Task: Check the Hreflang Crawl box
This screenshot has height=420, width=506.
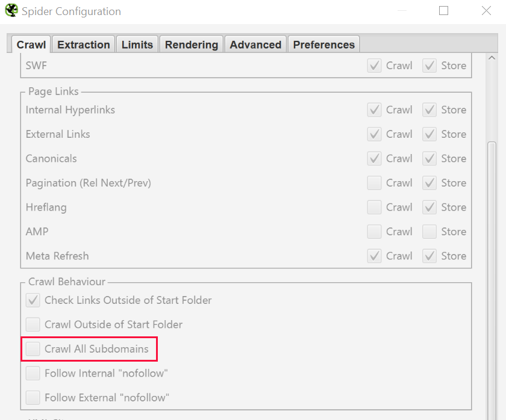Action: [x=375, y=208]
